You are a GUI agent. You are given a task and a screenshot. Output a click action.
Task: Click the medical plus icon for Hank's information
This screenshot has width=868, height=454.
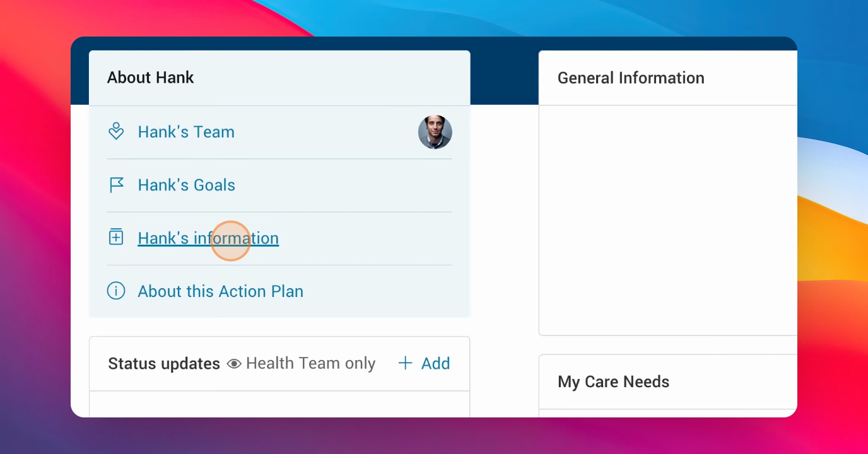pos(116,237)
